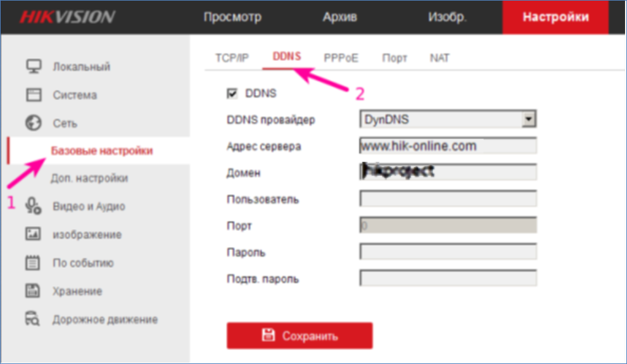Go to the NAT tab
This screenshot has height=364, width=627.
[x=440, y=58]
